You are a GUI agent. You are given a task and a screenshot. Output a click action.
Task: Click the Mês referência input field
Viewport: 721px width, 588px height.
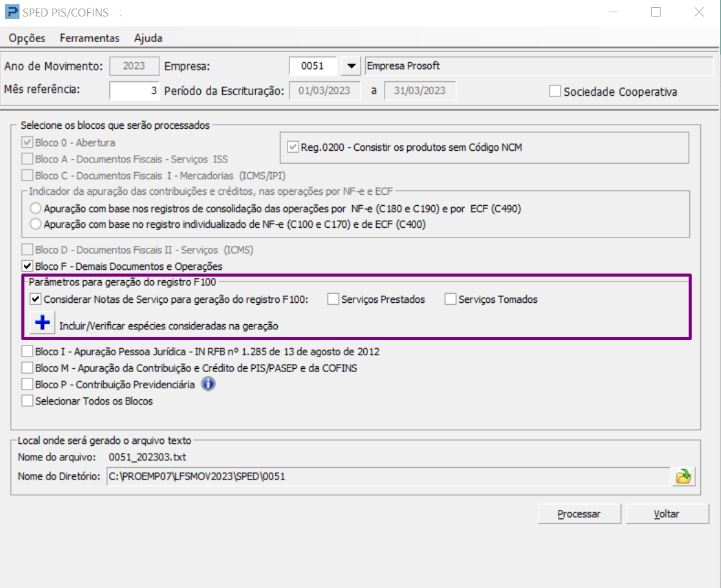point(134,90)
